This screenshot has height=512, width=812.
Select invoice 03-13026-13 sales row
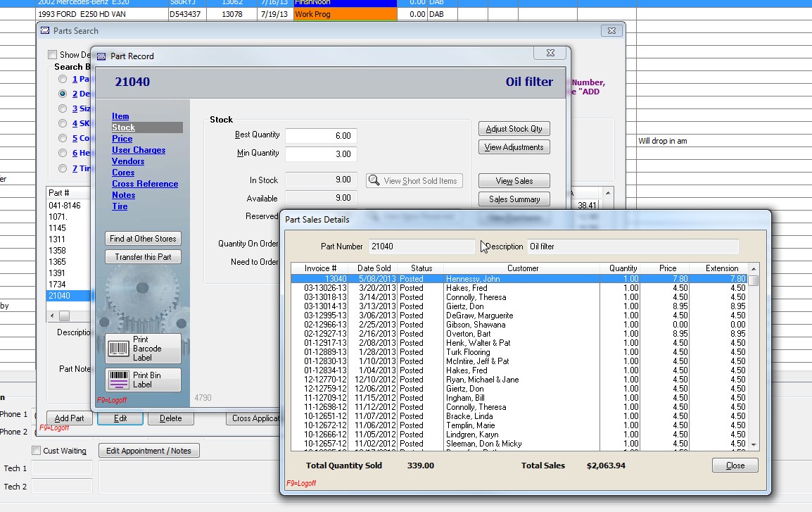[519, 288]
